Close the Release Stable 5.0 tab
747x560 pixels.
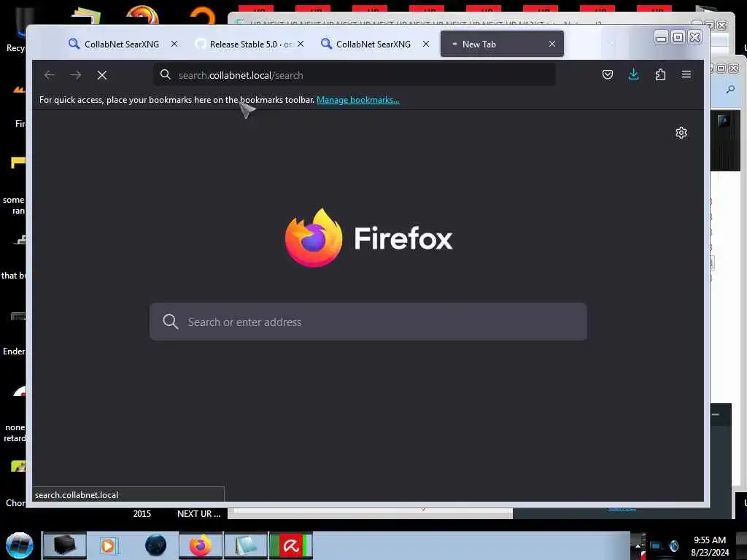pyautogui.click(x=301, y=44)
